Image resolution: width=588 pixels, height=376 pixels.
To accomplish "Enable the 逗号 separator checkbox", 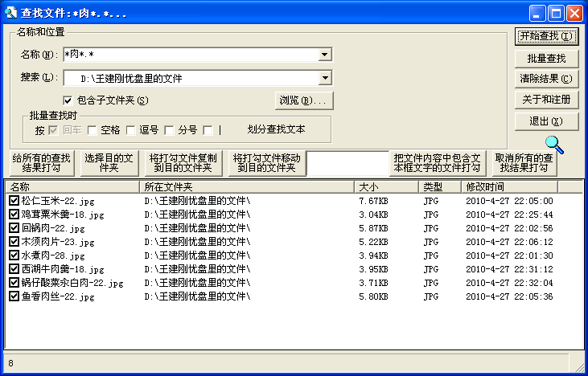I will point(130,130).
